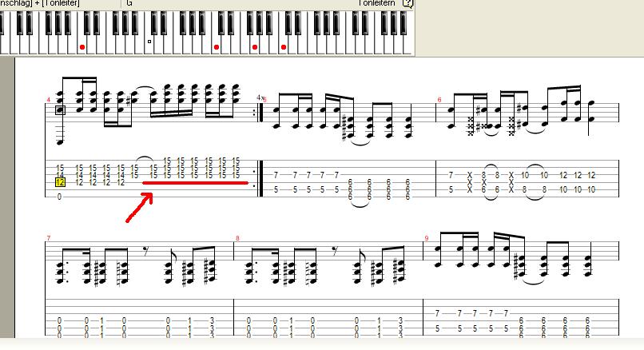Select the last 12 fret number in measure 6
The image size is (644, 350).
coord(591,175)
